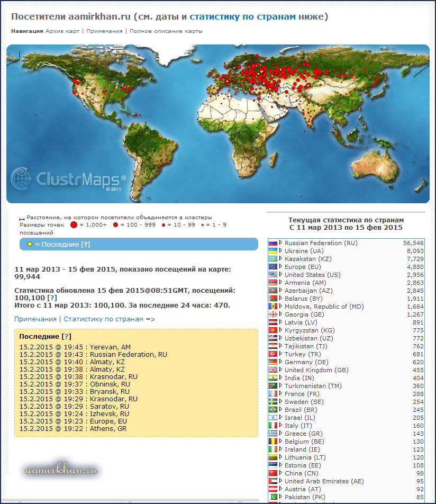The image size is (436, 504).
Task: Click the United States flag icon
Action: coord(272,275)
